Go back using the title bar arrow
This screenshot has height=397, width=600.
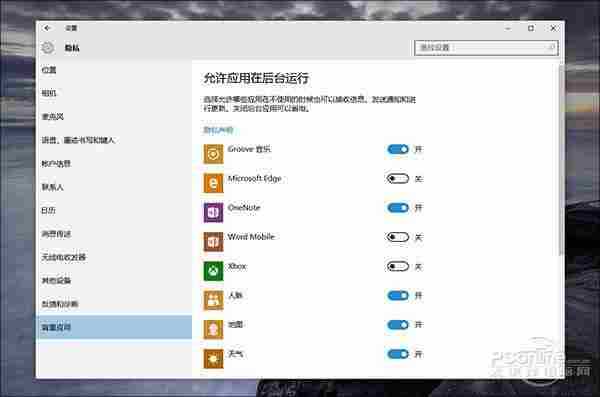tap(47, 28)
